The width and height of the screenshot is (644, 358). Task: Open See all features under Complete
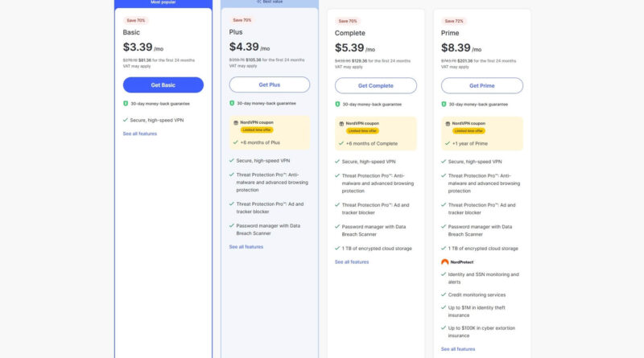point(352,262)
